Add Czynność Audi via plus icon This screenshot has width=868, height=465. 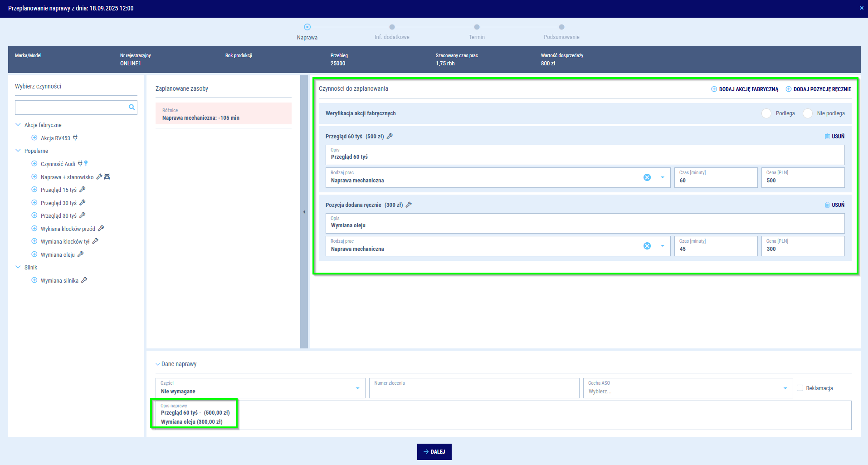pos(34,164)
